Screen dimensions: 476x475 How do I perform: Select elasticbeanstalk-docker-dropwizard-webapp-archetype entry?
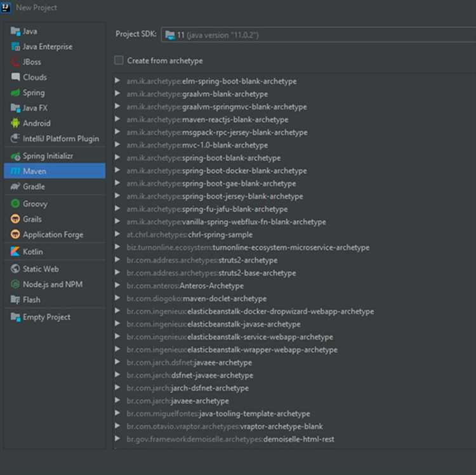click(251, 311)
